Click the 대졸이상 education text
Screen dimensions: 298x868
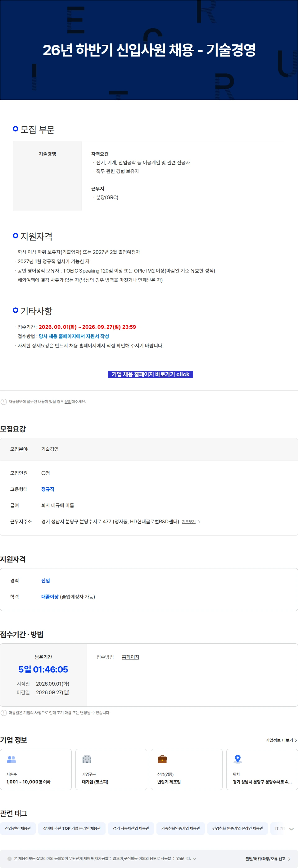50,597
